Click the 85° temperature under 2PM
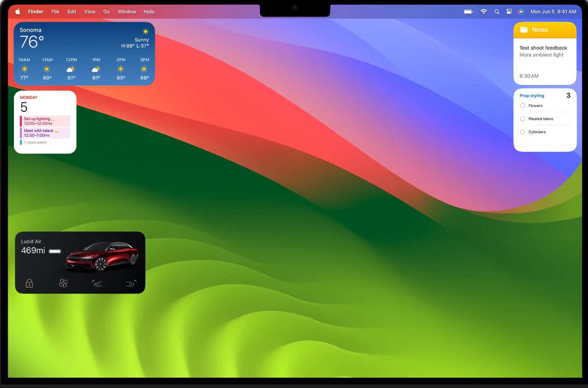588x388 pixels. pos(121,78)
